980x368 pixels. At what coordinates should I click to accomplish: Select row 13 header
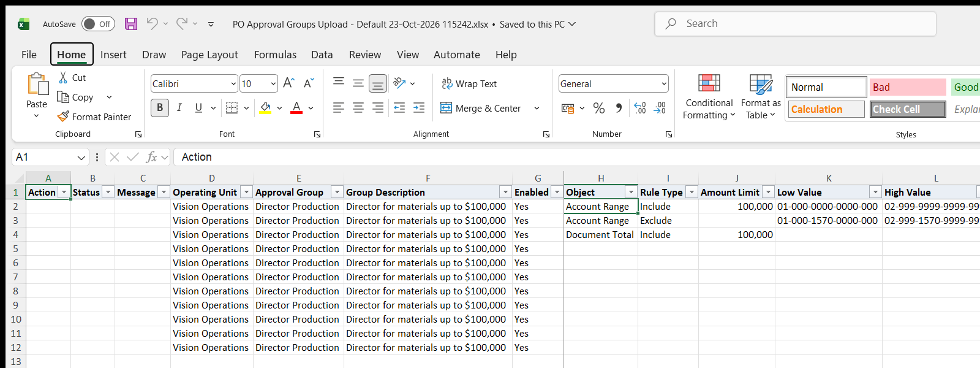16,361
